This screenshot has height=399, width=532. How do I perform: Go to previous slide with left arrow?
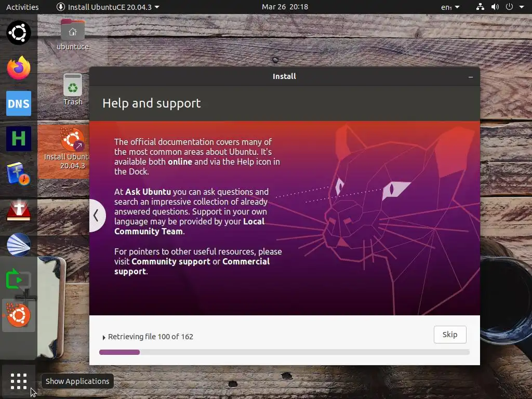(96, 216)
